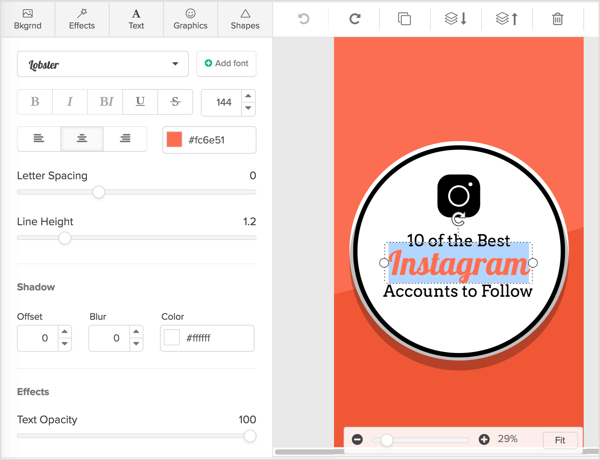The width and height of the screenshot is (600, 460).
Task: Zoom in with the plus icon
Action: [x=484, y=439]
